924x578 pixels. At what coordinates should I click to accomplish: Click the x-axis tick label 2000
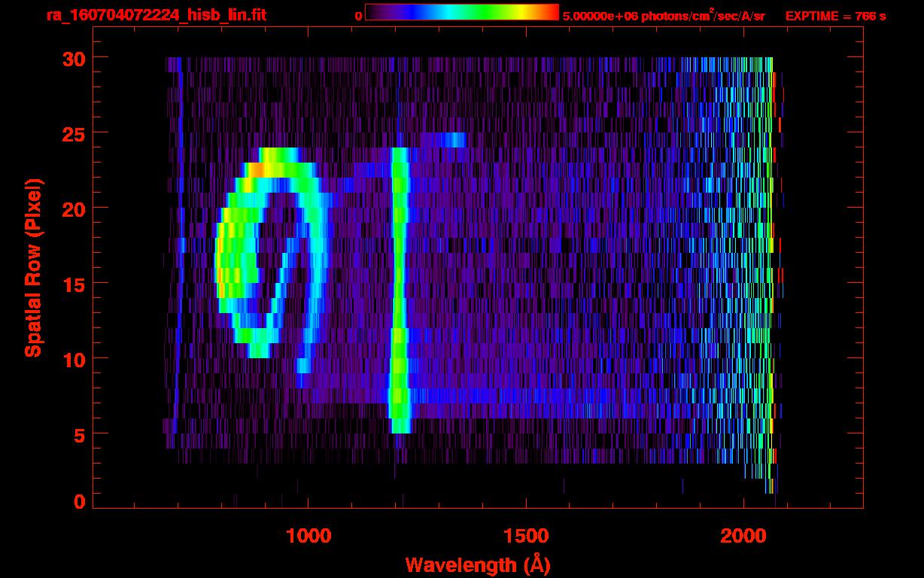pos(743,536)
